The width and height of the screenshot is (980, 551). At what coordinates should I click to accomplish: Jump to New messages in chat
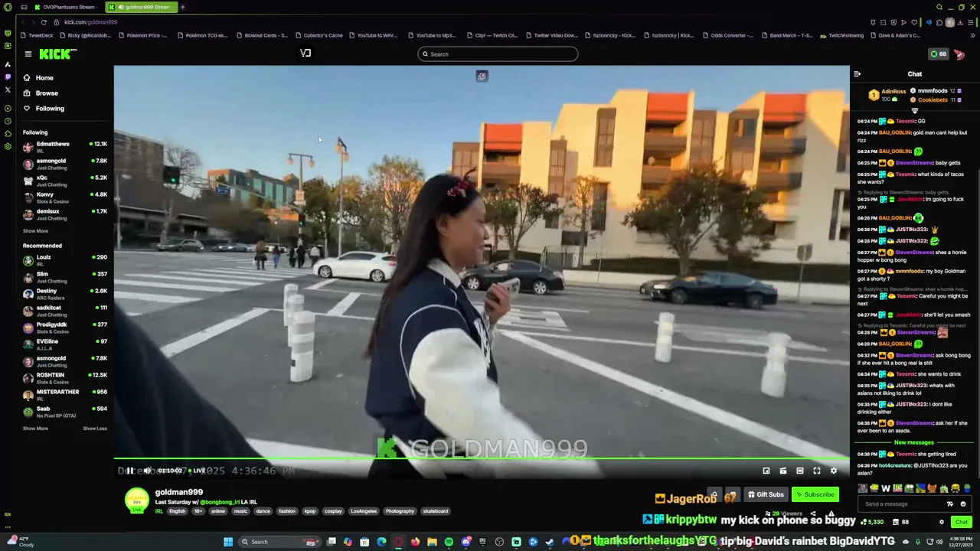pyautogui.click(x=914, y=442)
